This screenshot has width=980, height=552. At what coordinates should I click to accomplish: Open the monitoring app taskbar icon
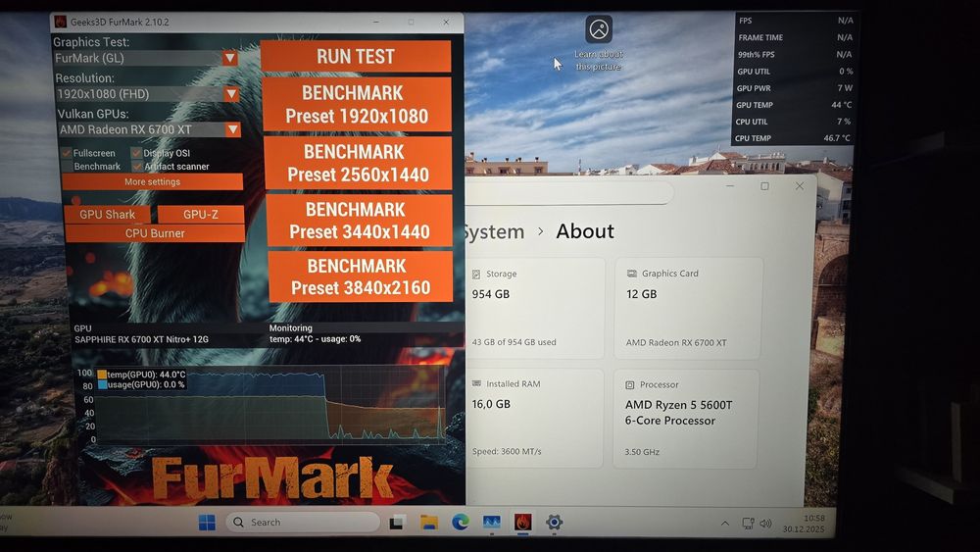tap(492, 522)
